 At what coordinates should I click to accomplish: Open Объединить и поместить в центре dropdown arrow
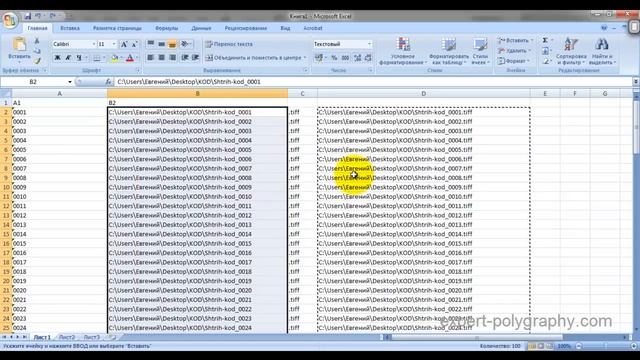[x=305, y=58]
